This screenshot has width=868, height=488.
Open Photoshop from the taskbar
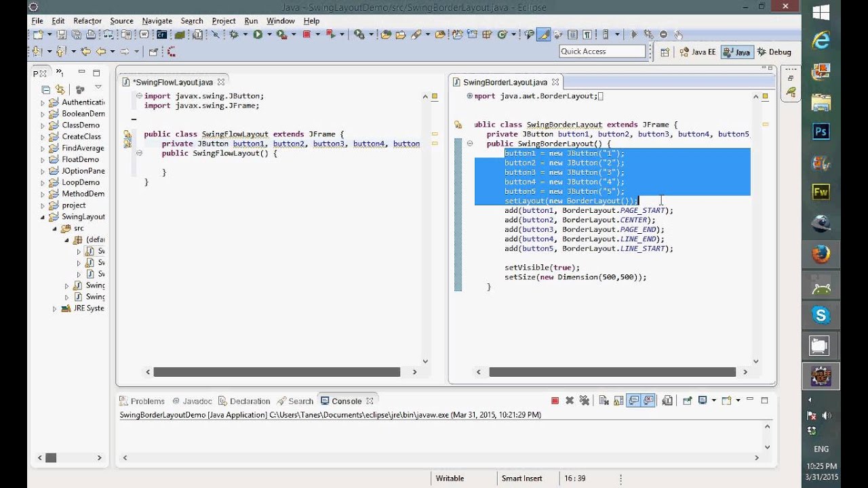(x=821, y=131)
